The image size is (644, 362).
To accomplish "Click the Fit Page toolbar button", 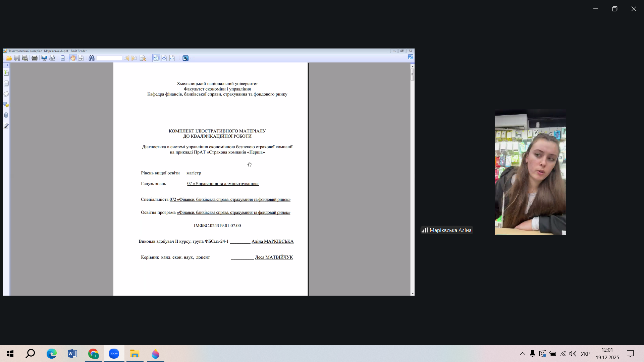I will click(164, 58).
